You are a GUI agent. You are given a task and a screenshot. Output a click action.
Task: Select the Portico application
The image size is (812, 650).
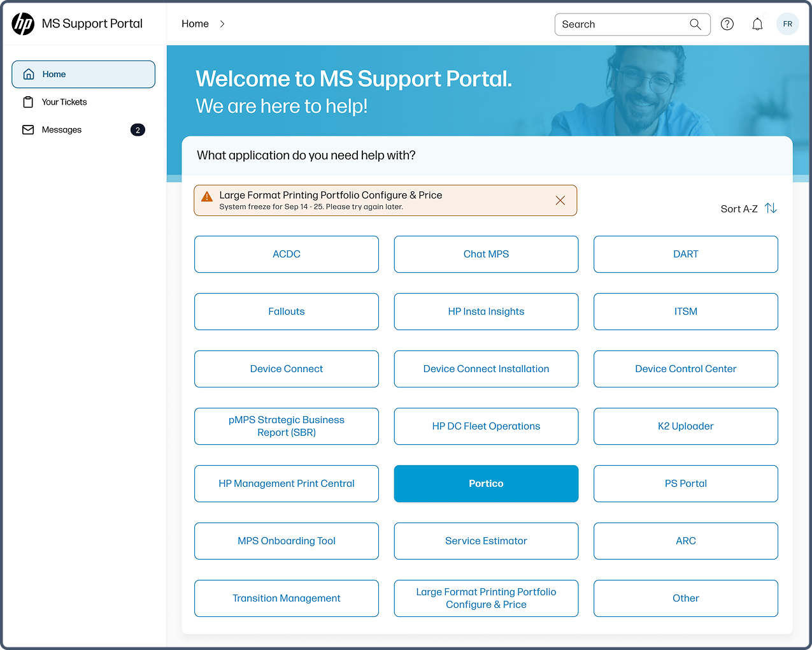(486, 484)
